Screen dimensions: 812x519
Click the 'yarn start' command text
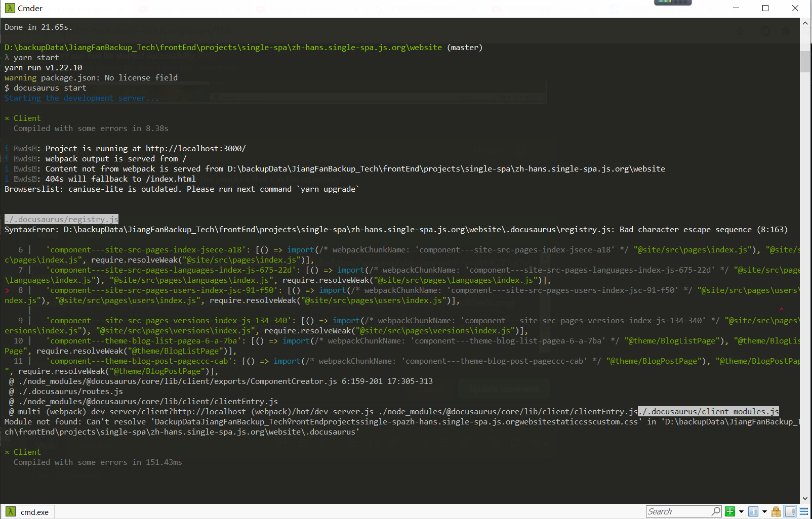(36, 57)
